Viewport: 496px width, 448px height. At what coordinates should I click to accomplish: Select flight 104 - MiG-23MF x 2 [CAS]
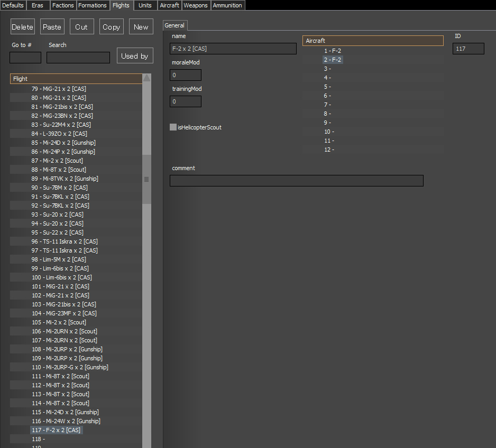click(x=64, y=313)
